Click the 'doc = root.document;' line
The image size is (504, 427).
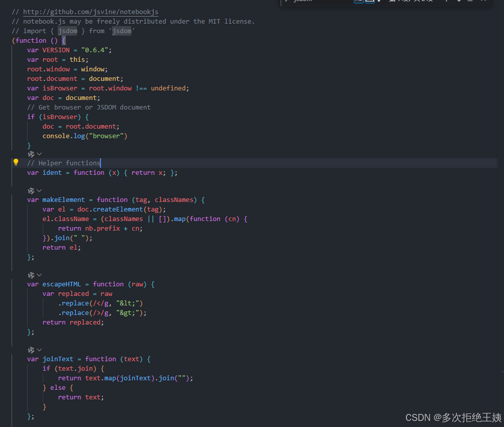tap(81, 127)
